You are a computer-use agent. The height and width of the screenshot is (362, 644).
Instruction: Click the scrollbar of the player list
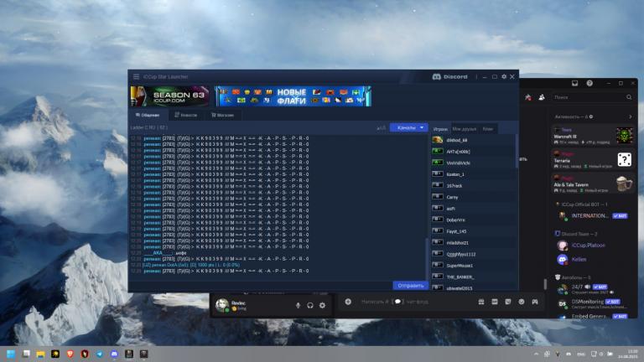(x=517, y=151)
